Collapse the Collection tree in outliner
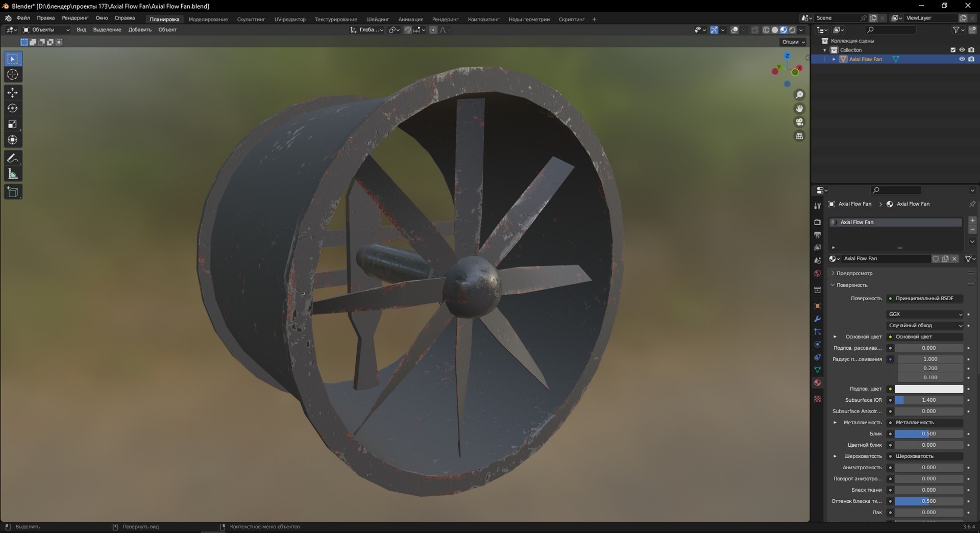The image size is (980, 533). click(x=825, y=50)
